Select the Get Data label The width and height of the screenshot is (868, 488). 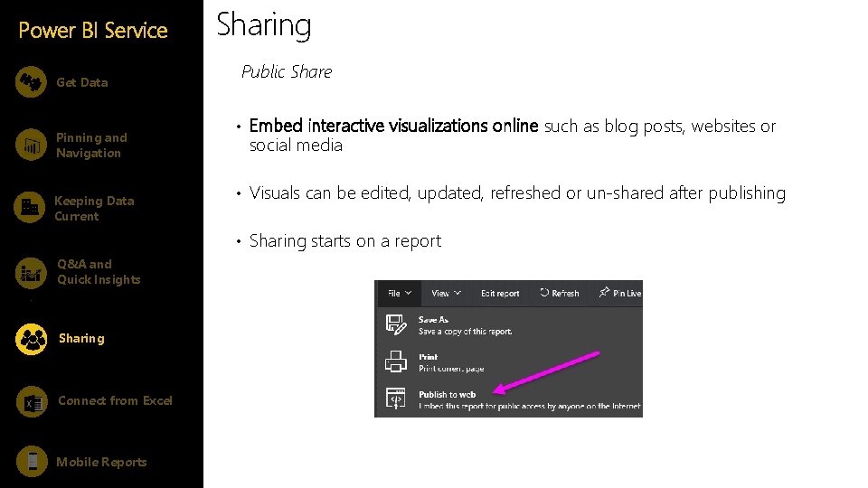pos(82,82)
